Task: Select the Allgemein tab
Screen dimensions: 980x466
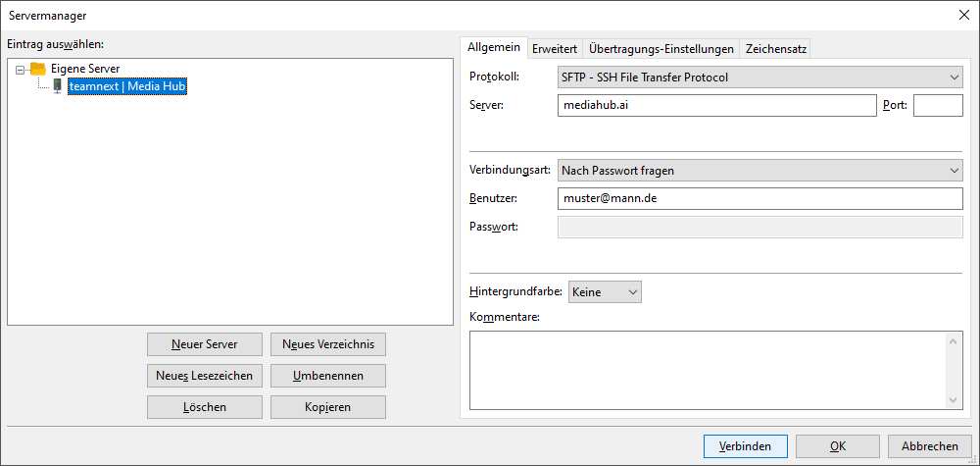Action: click(494, 48)
